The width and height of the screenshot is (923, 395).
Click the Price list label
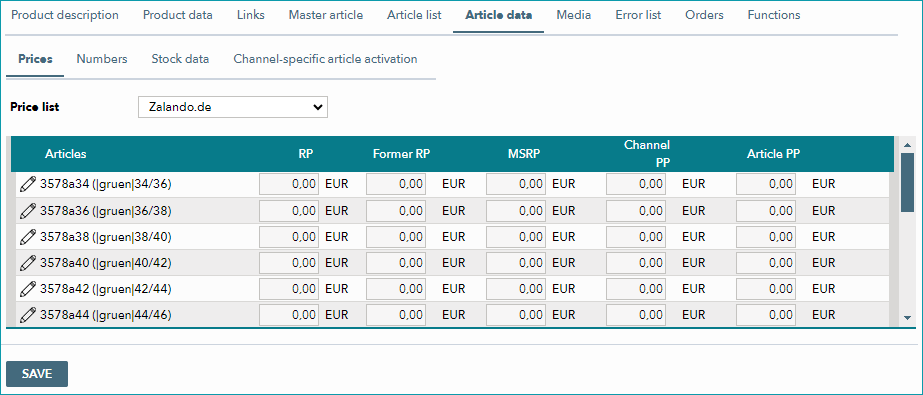(35, 107)
